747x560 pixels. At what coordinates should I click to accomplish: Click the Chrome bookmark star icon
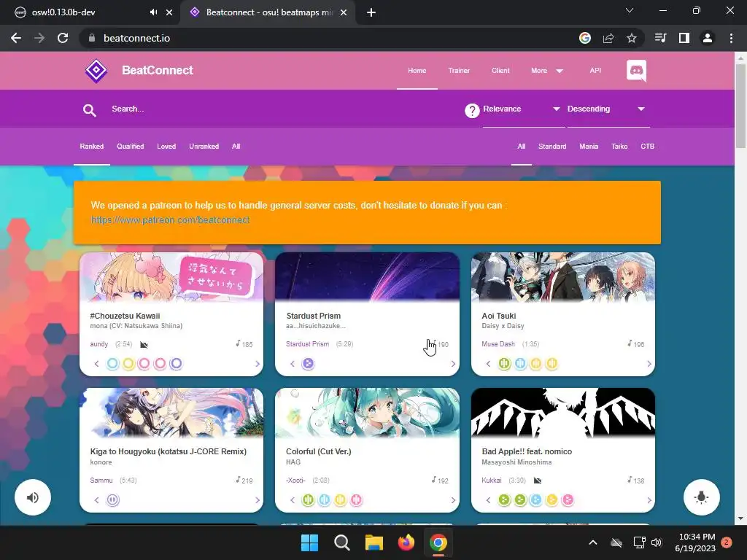(x=631, y=38)
